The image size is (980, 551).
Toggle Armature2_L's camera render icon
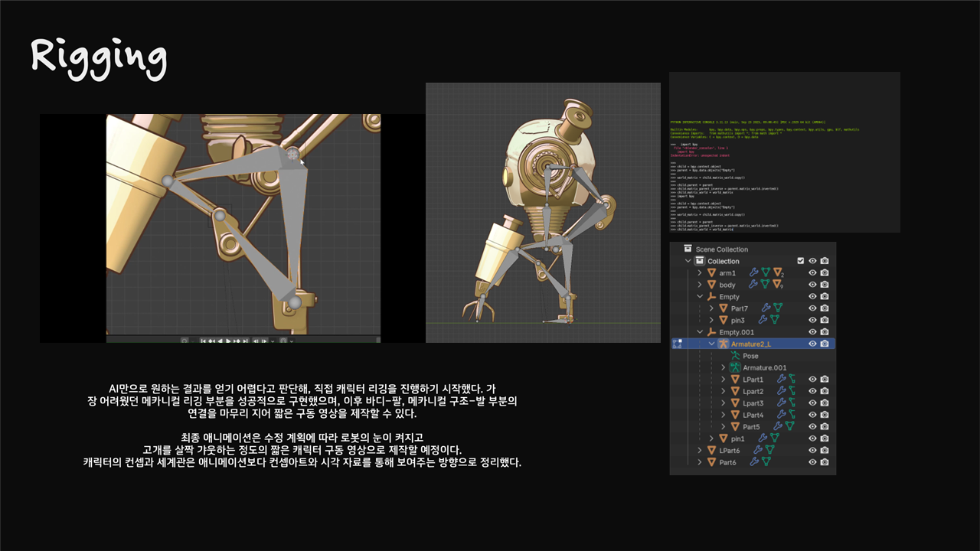[824, 344]
